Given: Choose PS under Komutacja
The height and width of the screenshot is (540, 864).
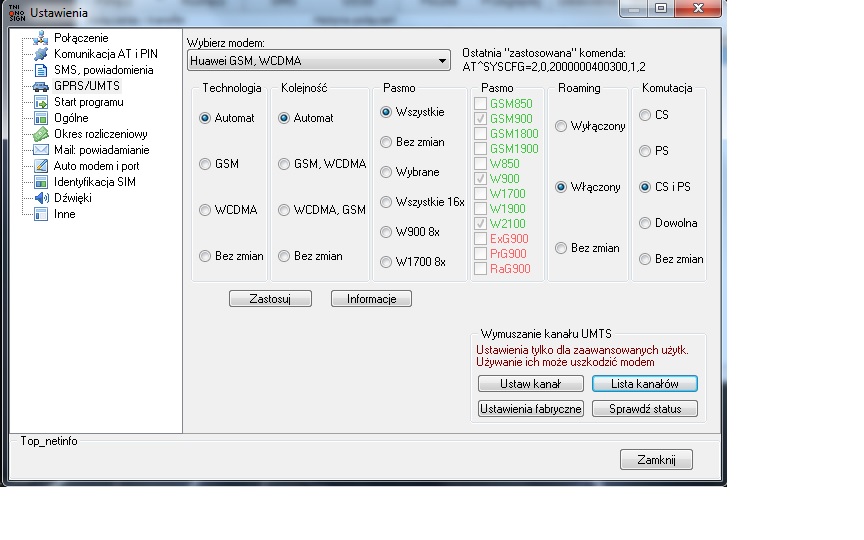Looking at the screenshot, I should click(x=646, y=151).
